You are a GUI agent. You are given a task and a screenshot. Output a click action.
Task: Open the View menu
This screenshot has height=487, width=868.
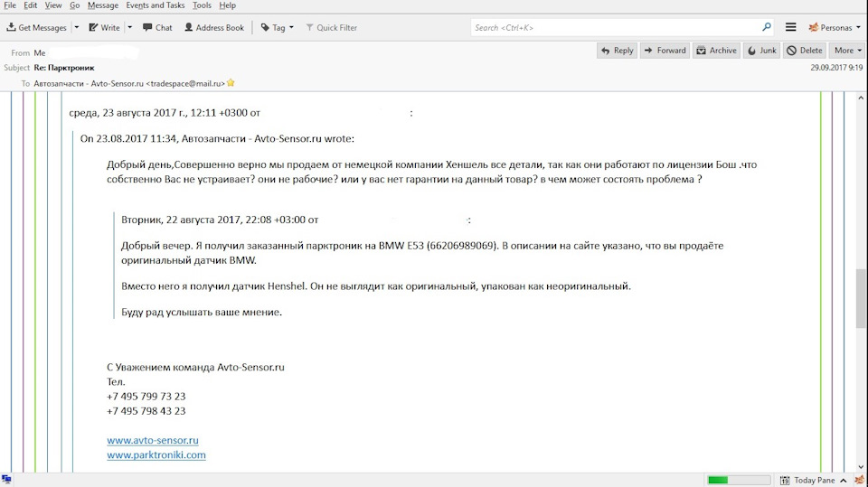click(53, 5)
